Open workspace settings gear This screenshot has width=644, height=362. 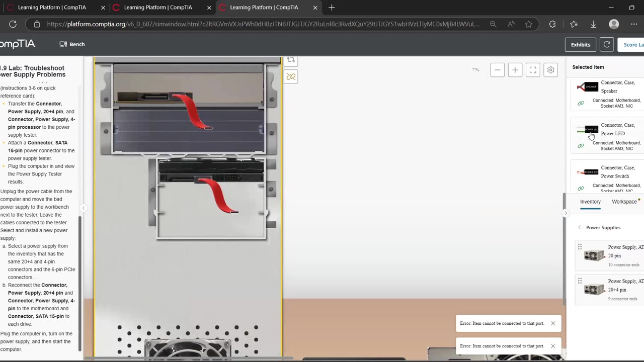pyautogui.click(x=550, y=70)
